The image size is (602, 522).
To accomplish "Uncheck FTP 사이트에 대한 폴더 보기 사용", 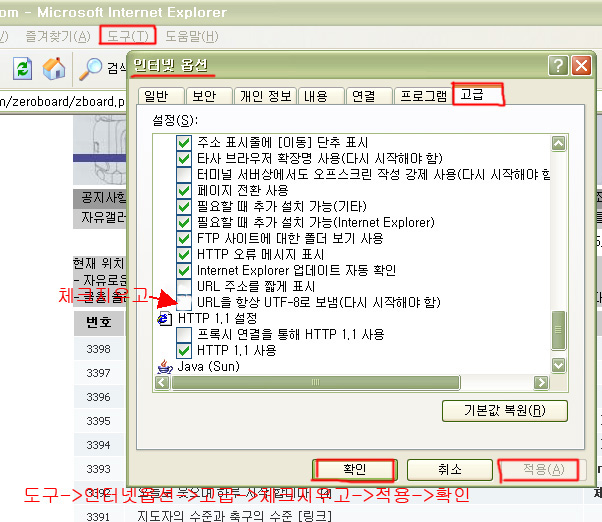I will 184,239.
